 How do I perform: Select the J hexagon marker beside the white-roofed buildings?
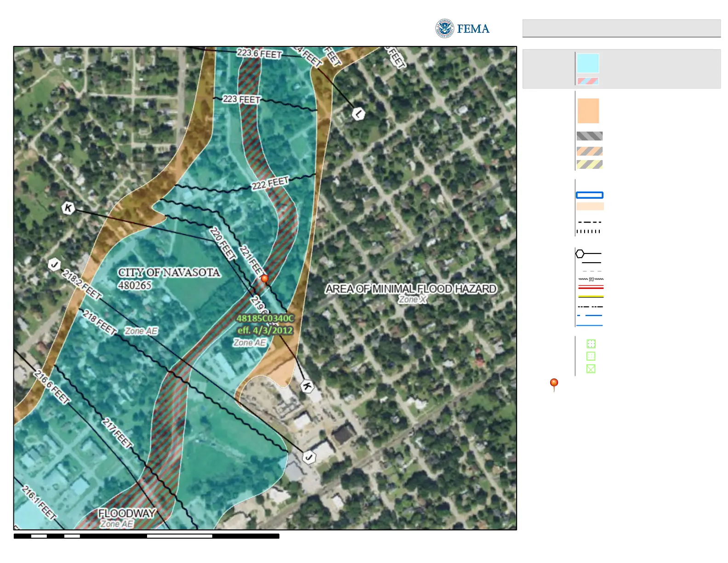point(309,457)
